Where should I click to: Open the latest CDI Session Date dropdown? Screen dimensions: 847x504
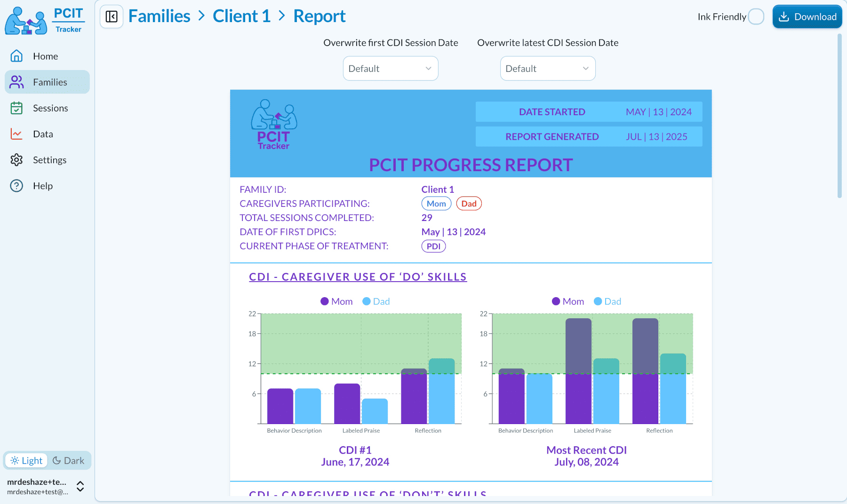point(547,69)
